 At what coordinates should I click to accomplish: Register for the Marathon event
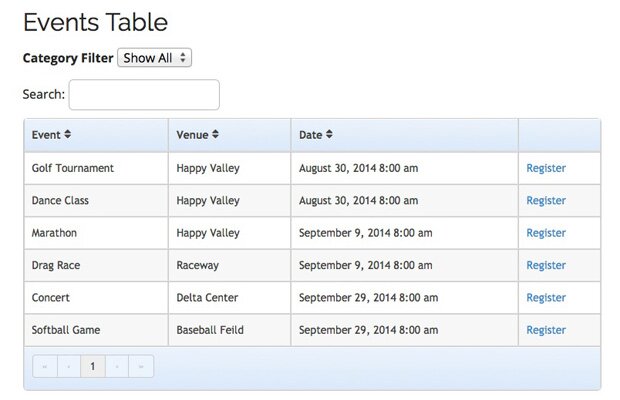point(546,233)
